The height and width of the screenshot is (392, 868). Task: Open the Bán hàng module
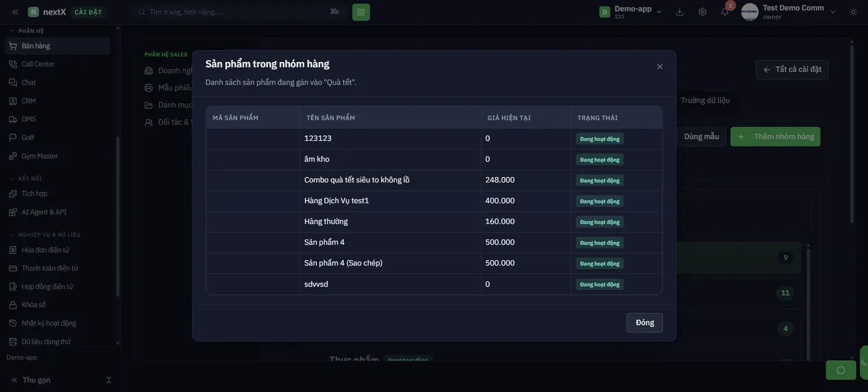click(x=57, y=46)
